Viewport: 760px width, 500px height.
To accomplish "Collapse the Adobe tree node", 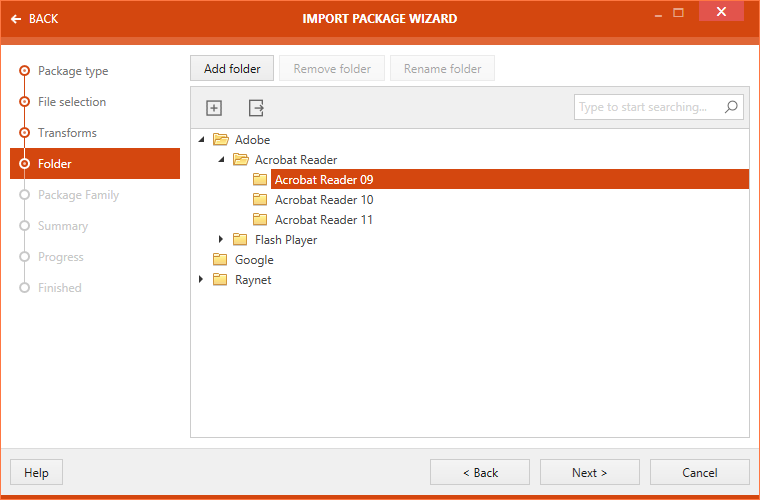I will tap(202, 140).
